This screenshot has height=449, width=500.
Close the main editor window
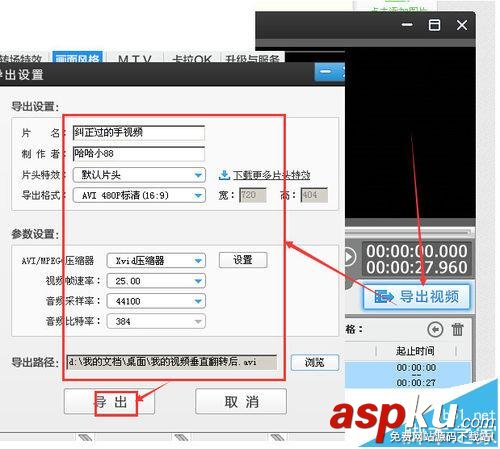coord(462,25)
